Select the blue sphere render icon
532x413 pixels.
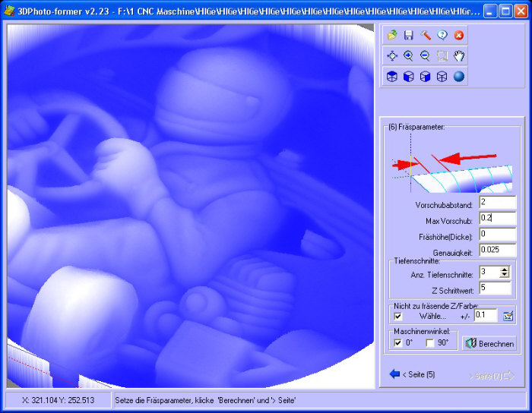459,76
